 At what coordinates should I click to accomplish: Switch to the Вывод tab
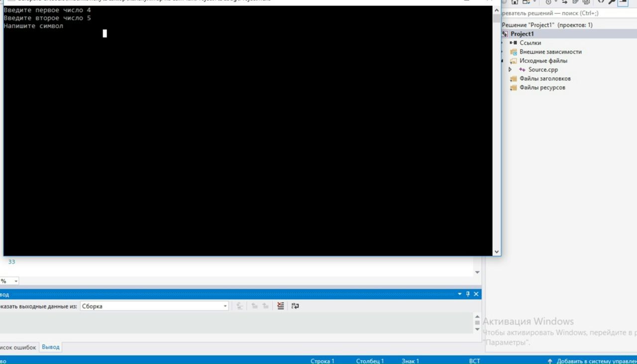(51, 347)
